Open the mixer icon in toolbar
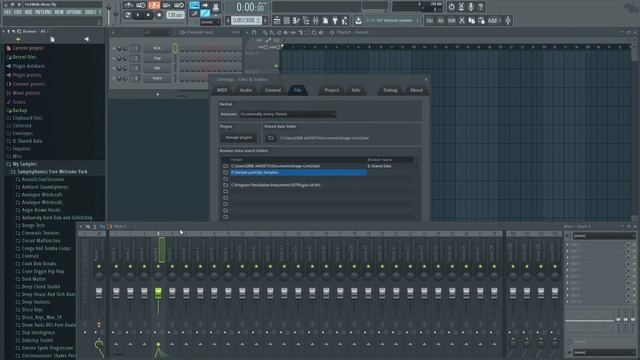The image size is (640, 360). click(316, 20)
